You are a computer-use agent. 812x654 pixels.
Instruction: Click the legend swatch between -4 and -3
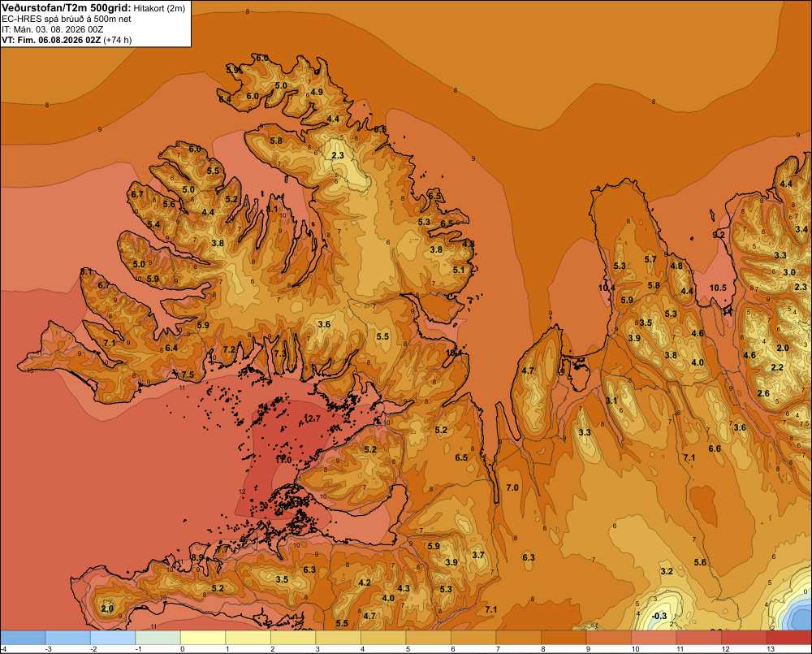point(23,638)
